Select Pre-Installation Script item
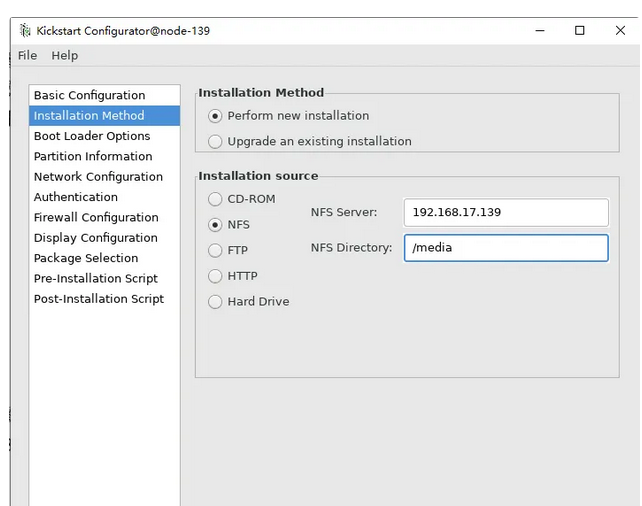The image size is (642, 506). pos(96,278)
